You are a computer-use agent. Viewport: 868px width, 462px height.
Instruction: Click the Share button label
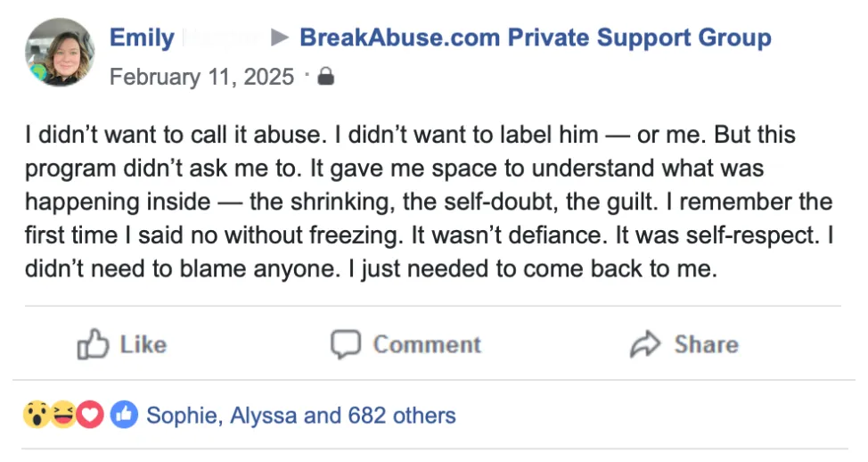tap(707, 344)
